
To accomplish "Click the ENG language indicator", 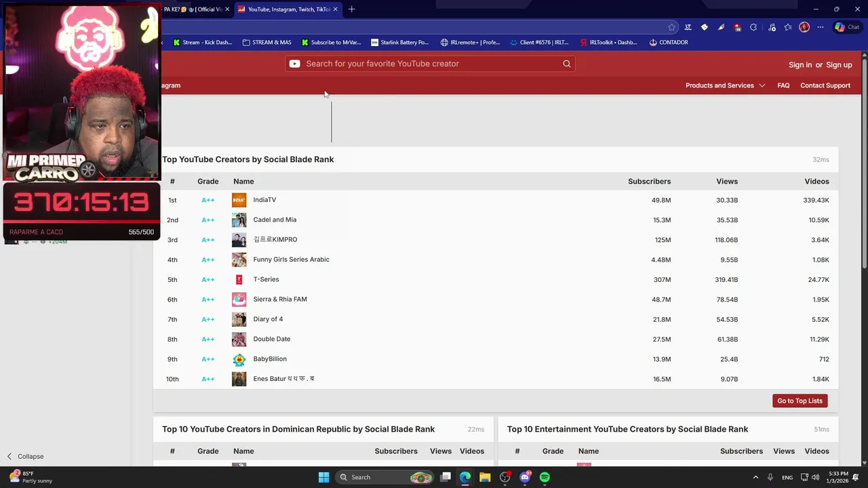I will pyautogui.click(x=787, y=477).
